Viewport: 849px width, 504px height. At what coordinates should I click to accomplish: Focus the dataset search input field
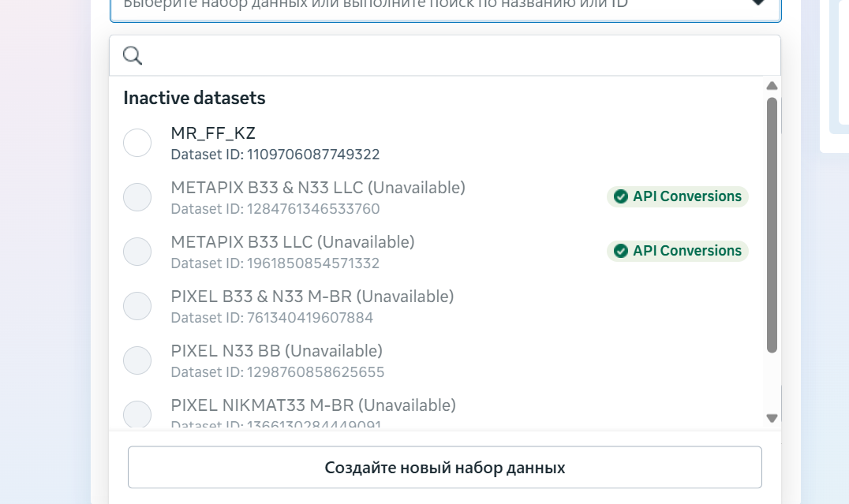click(x=458, y=55)
